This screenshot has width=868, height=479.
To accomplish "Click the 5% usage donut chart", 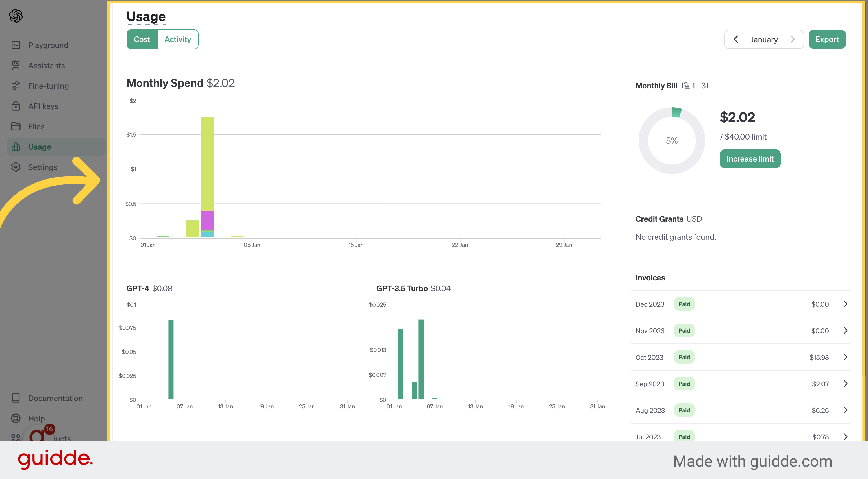I will (672, 140).
